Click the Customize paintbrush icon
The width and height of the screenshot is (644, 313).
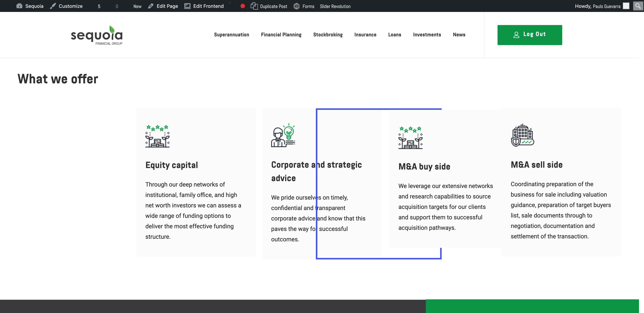click(x=53, y=6)
